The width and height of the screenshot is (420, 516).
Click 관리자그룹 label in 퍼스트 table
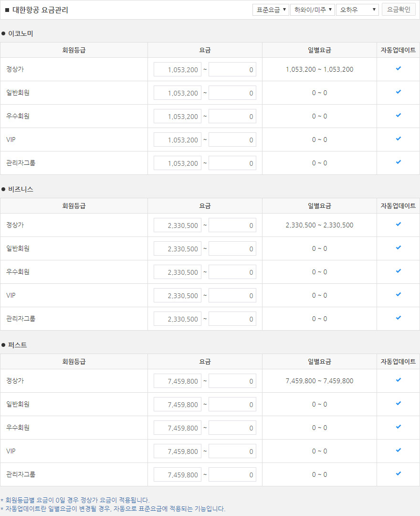pyautogui.click(x=21, y=474)
